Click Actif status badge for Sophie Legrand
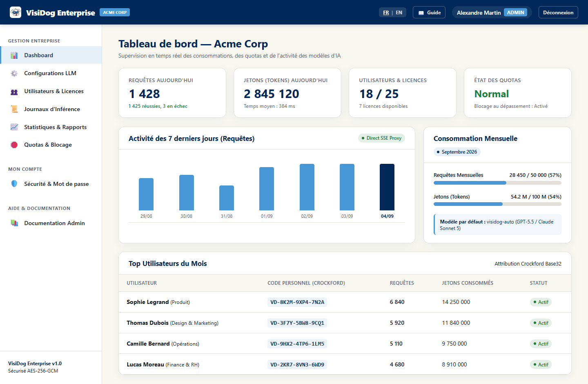 click(541, 302)
